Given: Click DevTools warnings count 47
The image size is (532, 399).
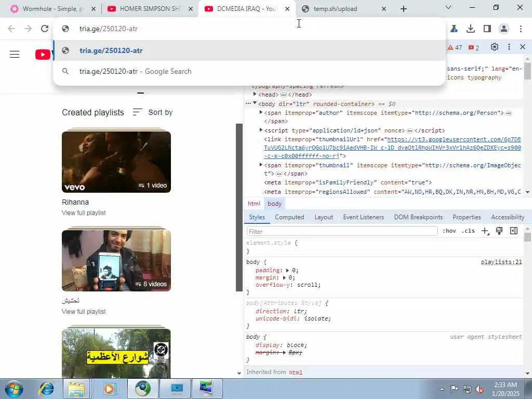Looking at the screenshot, I should tap(455, 47).
